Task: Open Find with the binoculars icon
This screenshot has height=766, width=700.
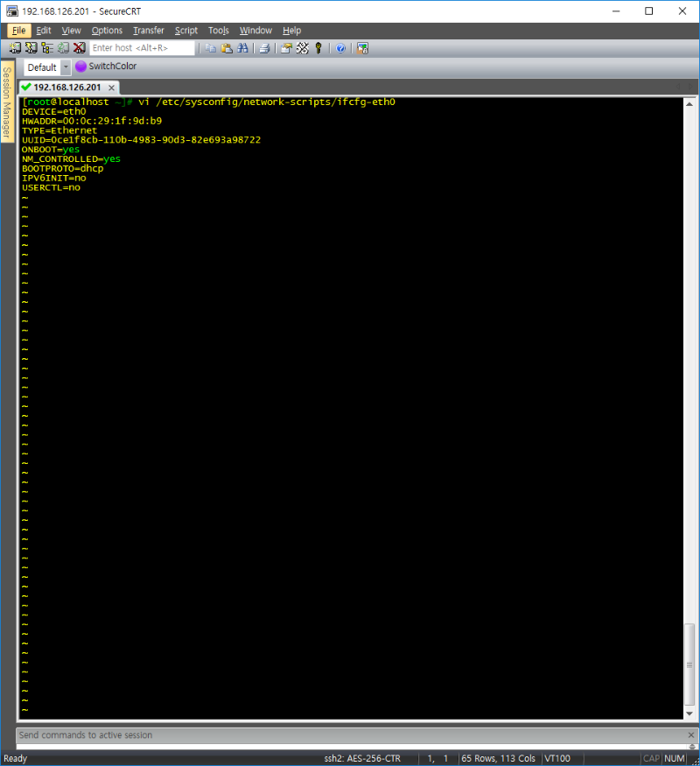Action: click(x=242, y=48)
